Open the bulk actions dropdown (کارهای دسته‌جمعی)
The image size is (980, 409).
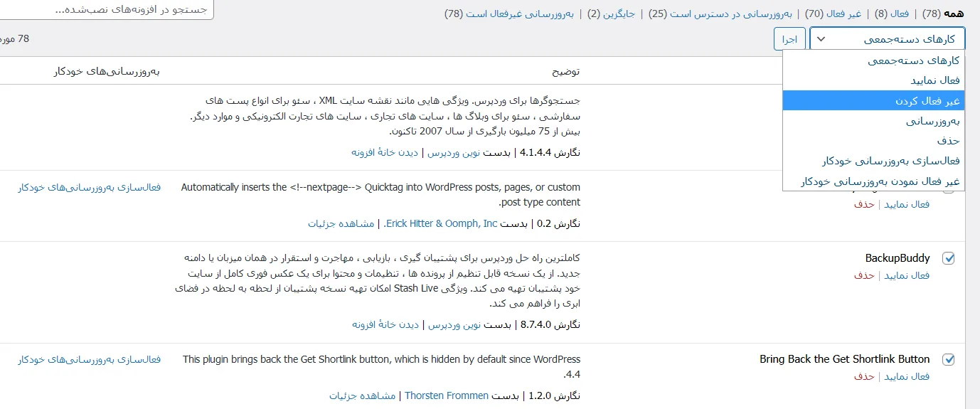point(887,39)
